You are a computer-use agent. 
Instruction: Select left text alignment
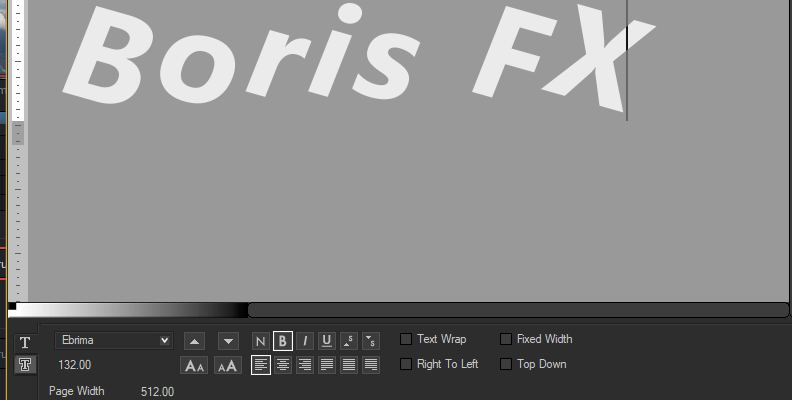point(260,365)
